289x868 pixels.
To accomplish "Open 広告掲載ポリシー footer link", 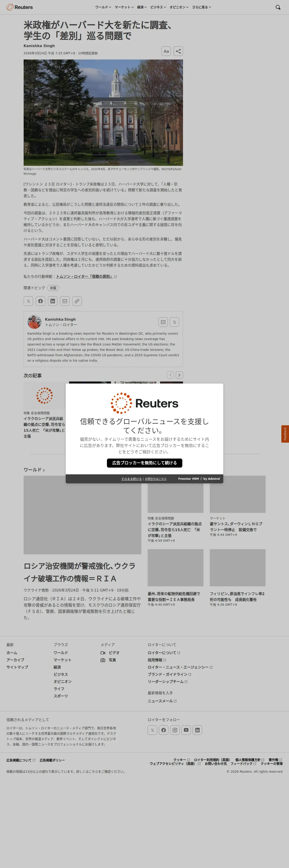I will pos(52,760).
